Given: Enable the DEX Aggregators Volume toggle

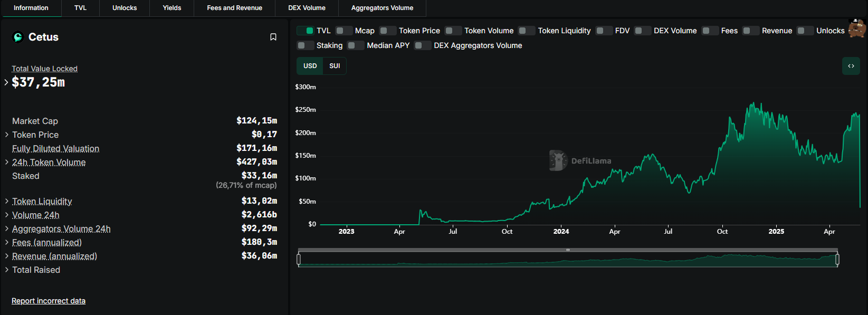Looking at the screenshot, I should 423,45.
